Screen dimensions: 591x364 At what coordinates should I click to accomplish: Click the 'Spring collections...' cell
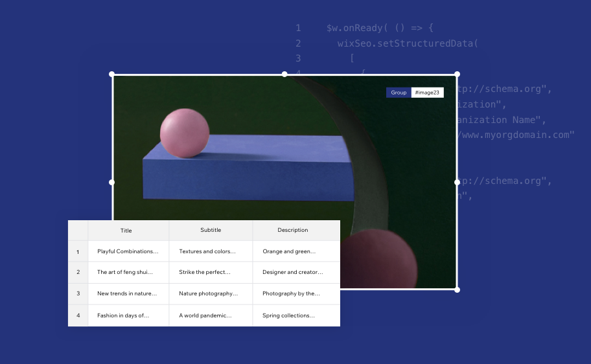[x=296, y=315]
